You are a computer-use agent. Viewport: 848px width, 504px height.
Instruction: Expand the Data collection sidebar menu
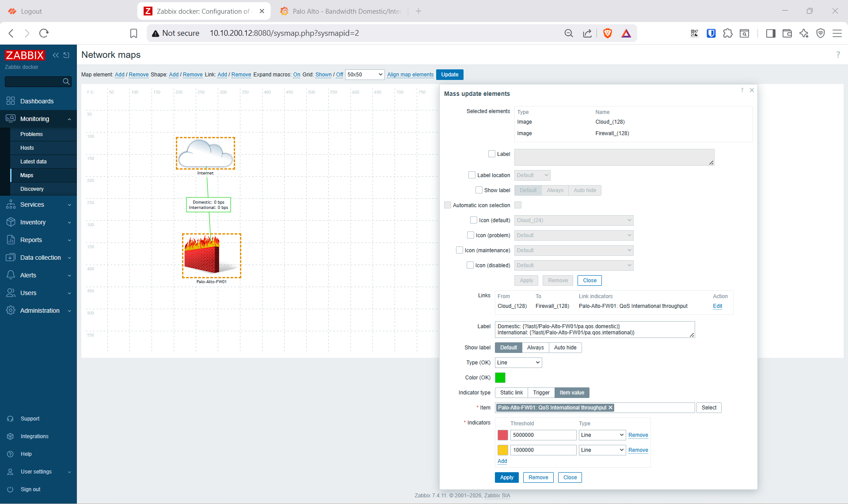(38, 258)
